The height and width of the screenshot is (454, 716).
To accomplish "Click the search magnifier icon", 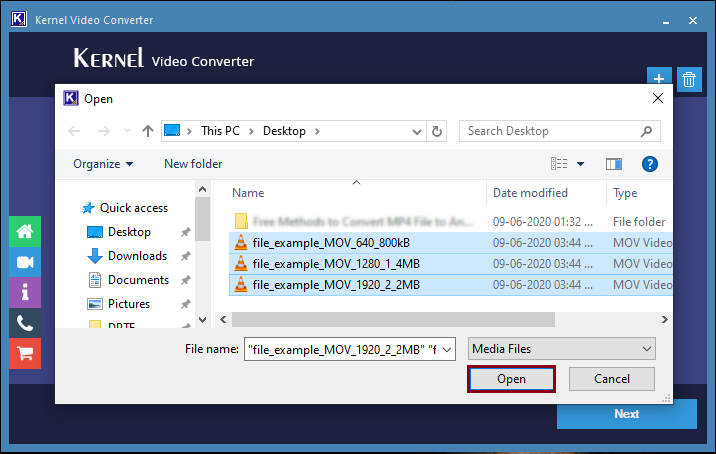I will click(646, 132).
